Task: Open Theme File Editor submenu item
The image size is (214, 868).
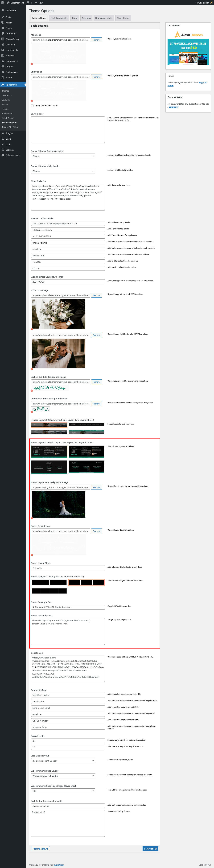Action: (x=10, y=127)
